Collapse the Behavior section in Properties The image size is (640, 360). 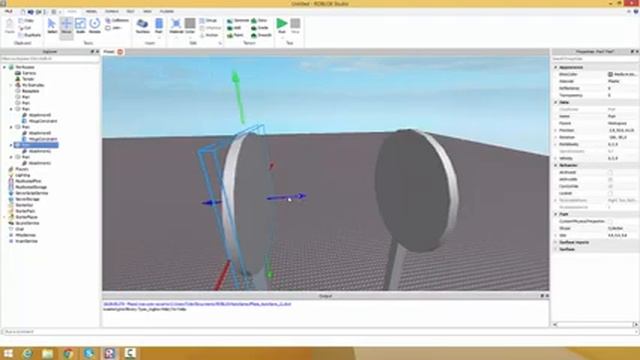click(x=556, y=165)
